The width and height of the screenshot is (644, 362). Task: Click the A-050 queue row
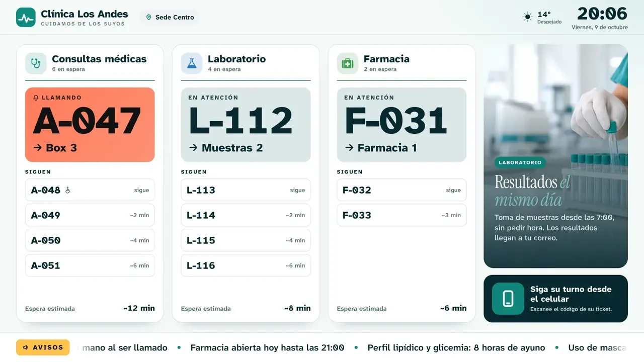tap(90, 240)
